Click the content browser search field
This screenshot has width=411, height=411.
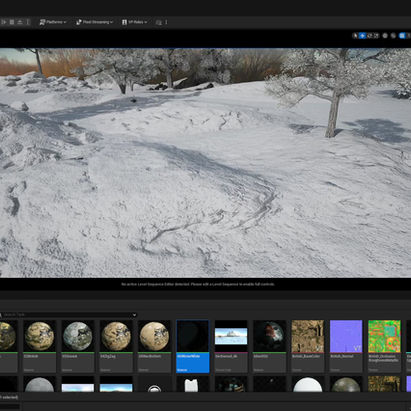[x=67, y=315]
